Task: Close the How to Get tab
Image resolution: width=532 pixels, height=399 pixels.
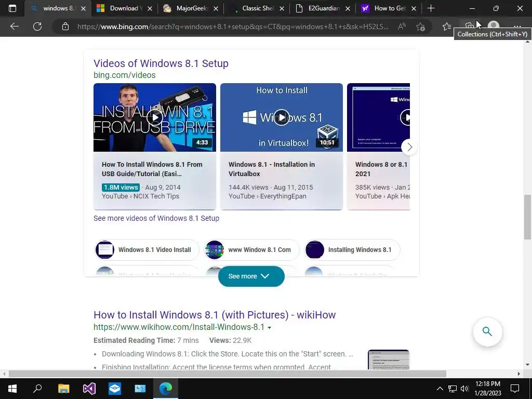Action: [x=414, y=8]
